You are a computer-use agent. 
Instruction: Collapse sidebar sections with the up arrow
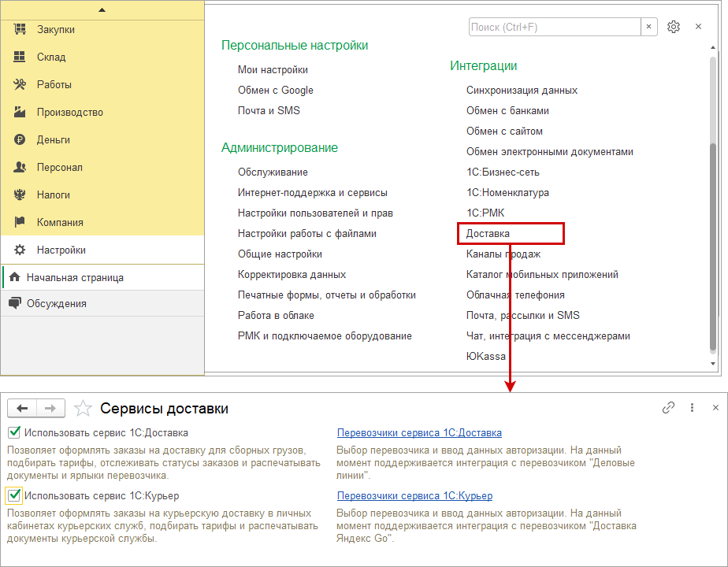click(102, 9)
